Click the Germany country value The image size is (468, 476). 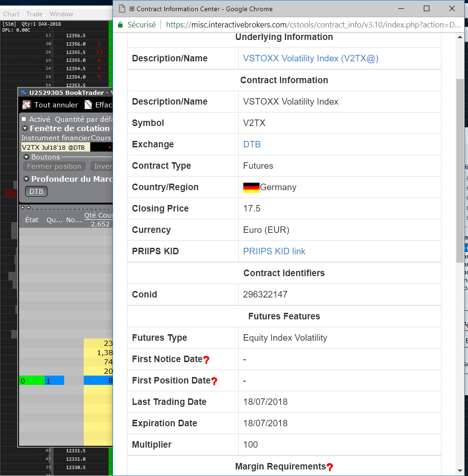point(278,187)
